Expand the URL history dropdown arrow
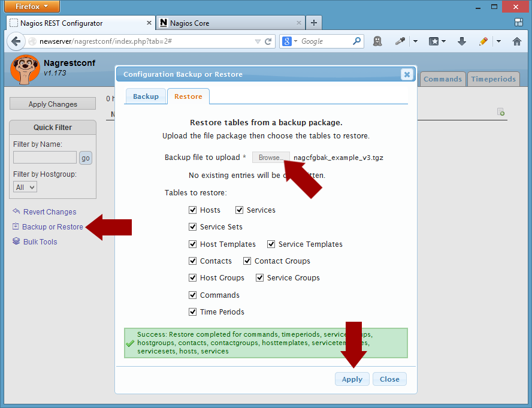The width and height of the screenshot is (532, 408). [x=258, y=41]
